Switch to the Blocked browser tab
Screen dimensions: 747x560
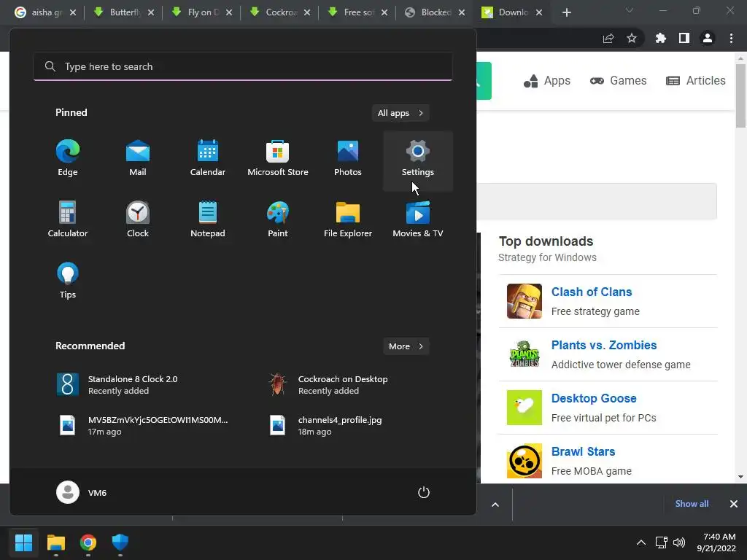pyautogui.click(x=436, y=12)
